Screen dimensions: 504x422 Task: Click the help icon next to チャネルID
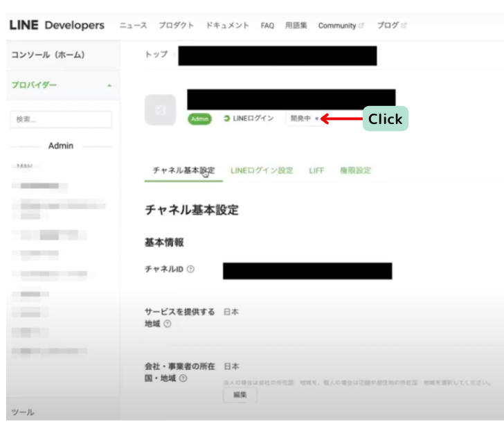(190, 269)
